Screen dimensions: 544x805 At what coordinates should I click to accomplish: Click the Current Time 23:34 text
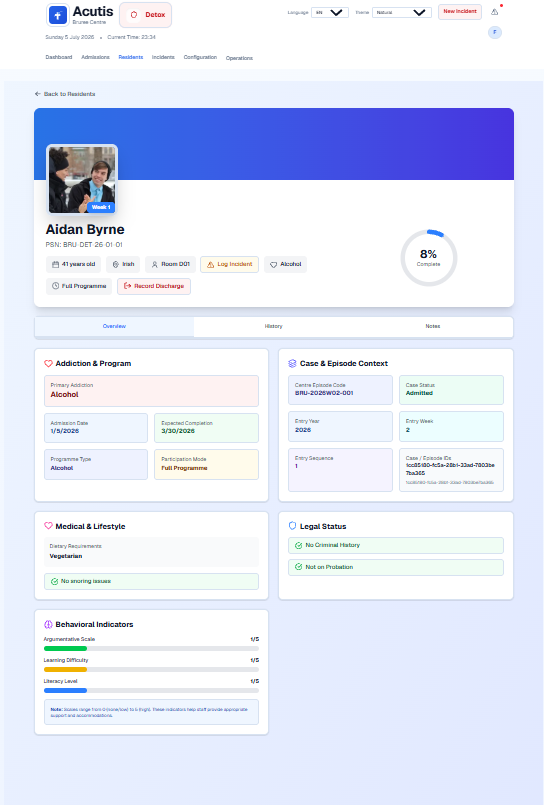(x=131, y=37)
